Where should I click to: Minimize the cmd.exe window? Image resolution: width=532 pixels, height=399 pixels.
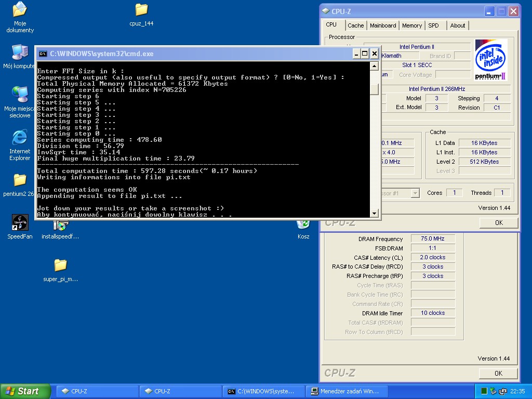pos(356,54)
